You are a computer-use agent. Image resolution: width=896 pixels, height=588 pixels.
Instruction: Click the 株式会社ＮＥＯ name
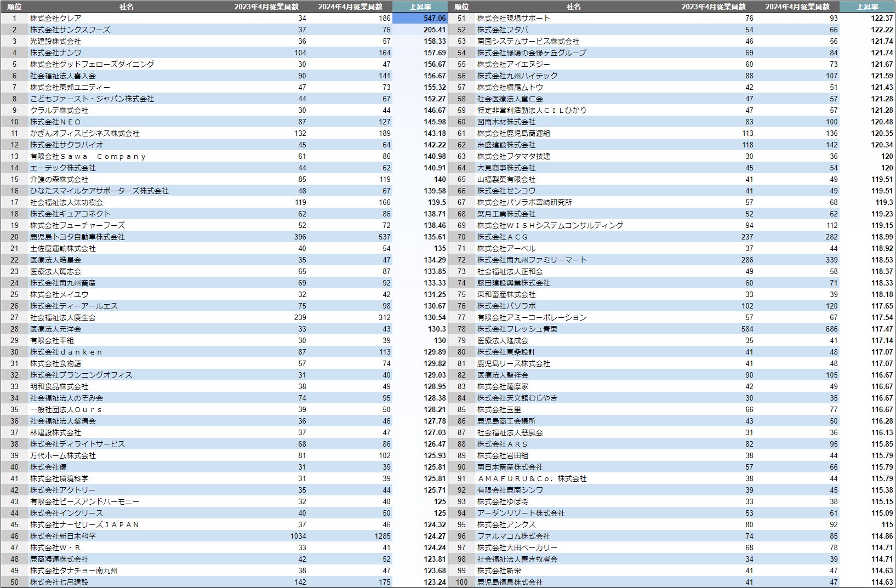coord(55,122)
